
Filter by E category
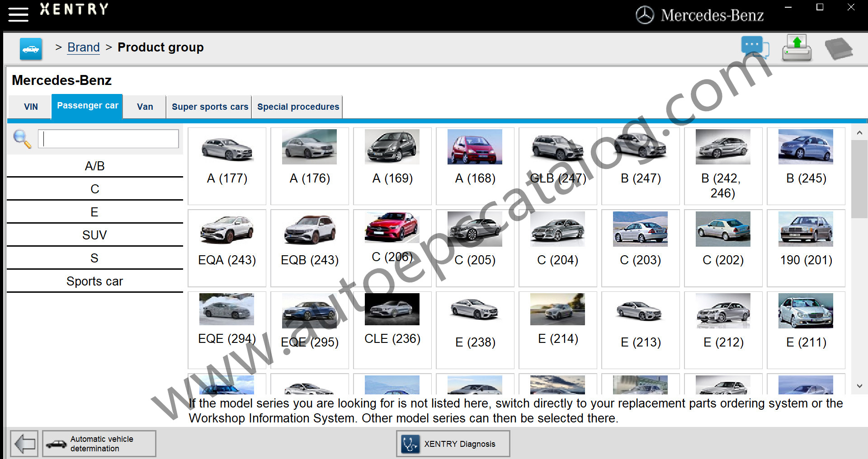pos(94,212)
